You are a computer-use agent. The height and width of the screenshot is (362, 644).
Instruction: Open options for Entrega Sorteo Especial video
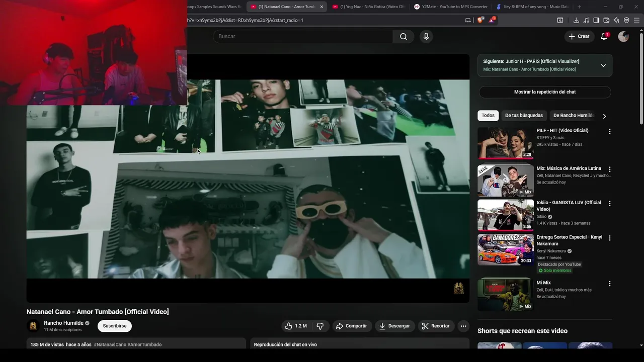[x=609, y=238]
